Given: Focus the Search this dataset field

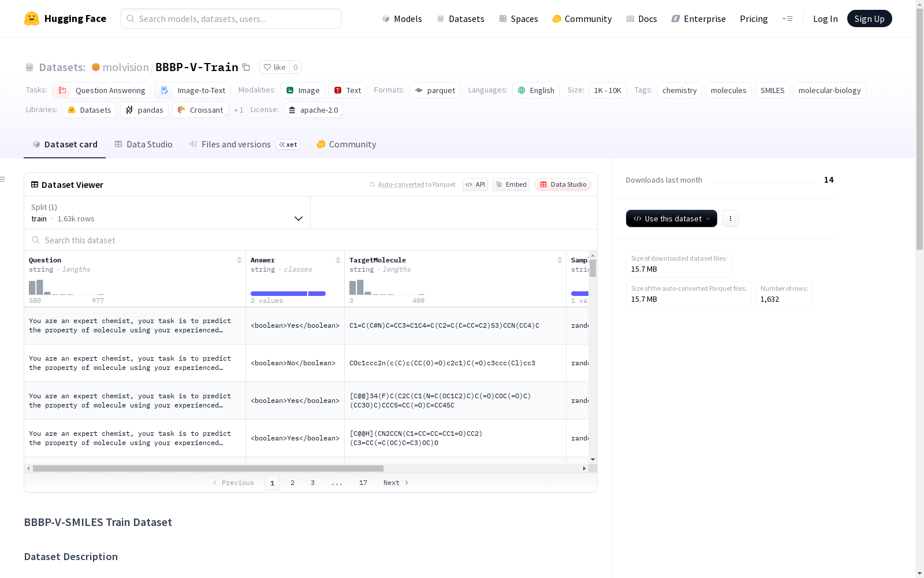Looking at the screenshot, I should [311, 240].
